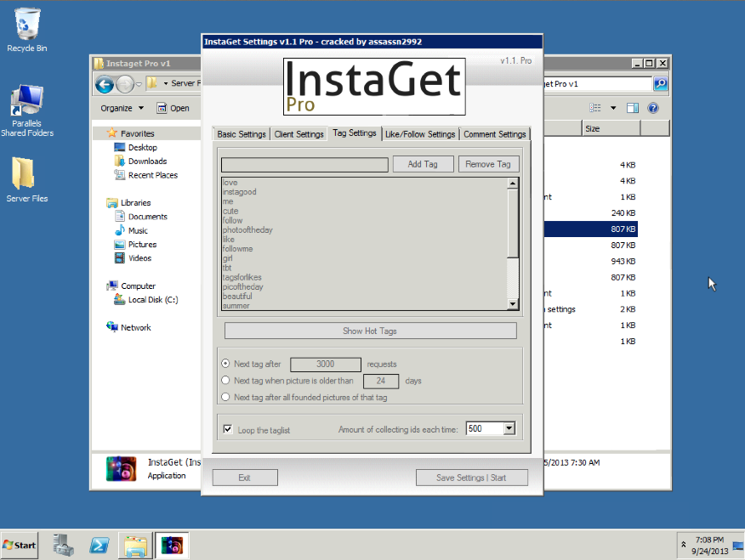745x560 pixels.
Task: Open the Like/Follow Settings tab
Action: point(420,134)
